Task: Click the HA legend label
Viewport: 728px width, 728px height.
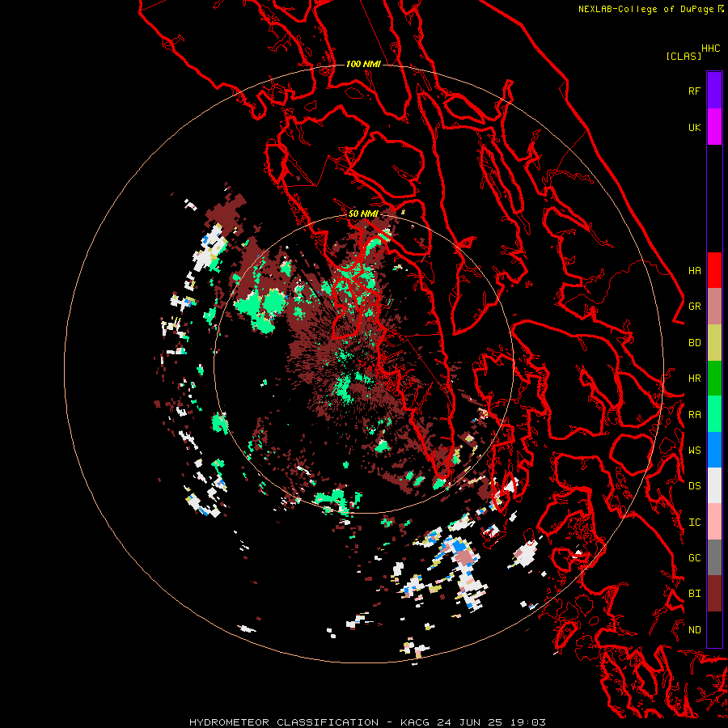Action: [694, 270]
